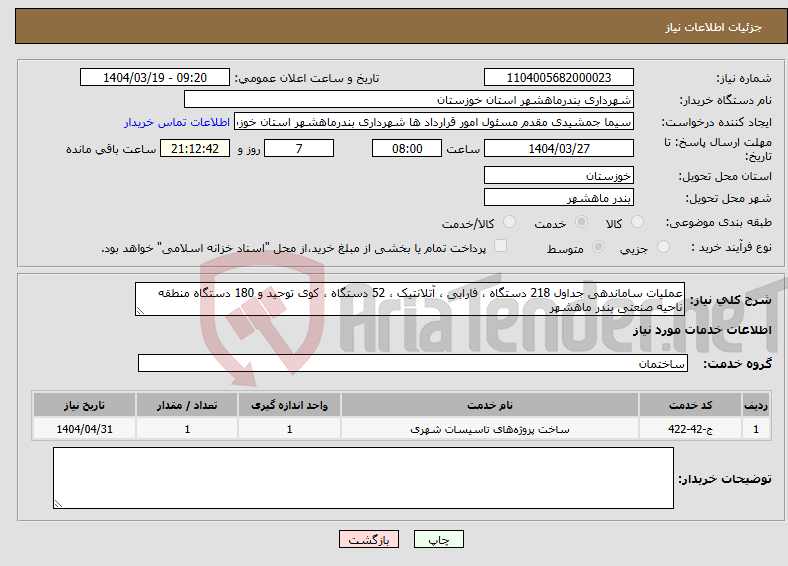The width and height of the screenshot is (788, 566).
Task: Click the service name cell ساخت پروژه‌های تاسیسات شهری
Action: [489, 429]
